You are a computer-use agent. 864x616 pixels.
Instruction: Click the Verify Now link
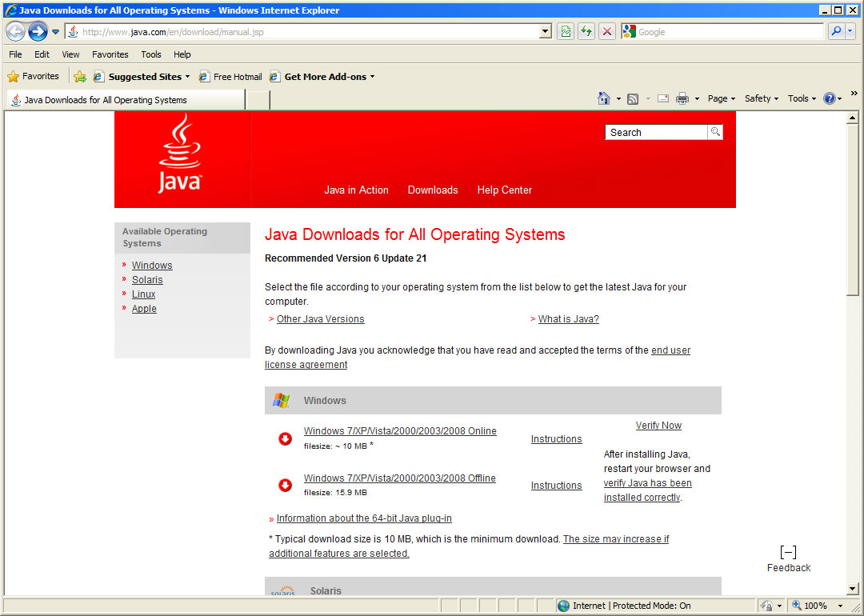coord(658,426)
